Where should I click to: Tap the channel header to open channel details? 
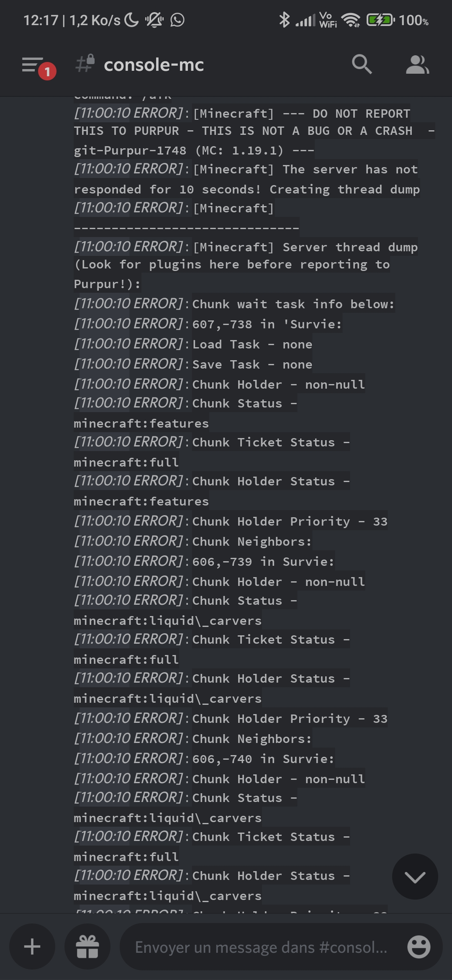click(153, 64)
